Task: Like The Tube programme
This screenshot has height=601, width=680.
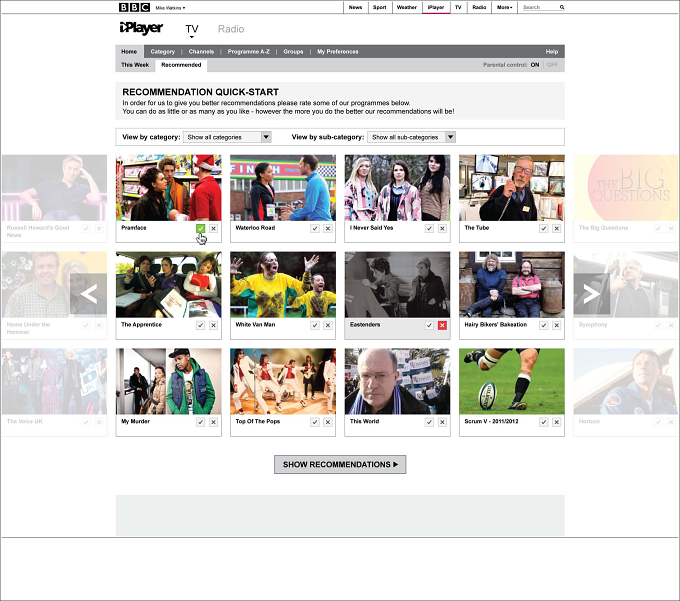Action: [544, 228]
